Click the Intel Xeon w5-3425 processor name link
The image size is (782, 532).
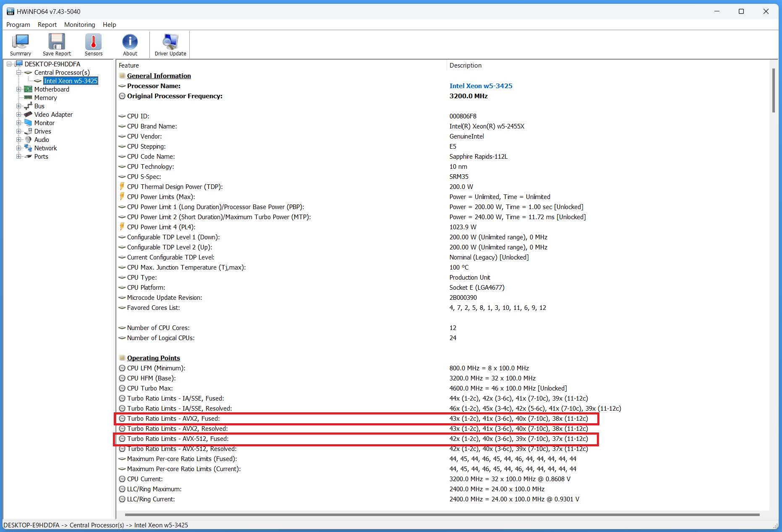[481, 86]
